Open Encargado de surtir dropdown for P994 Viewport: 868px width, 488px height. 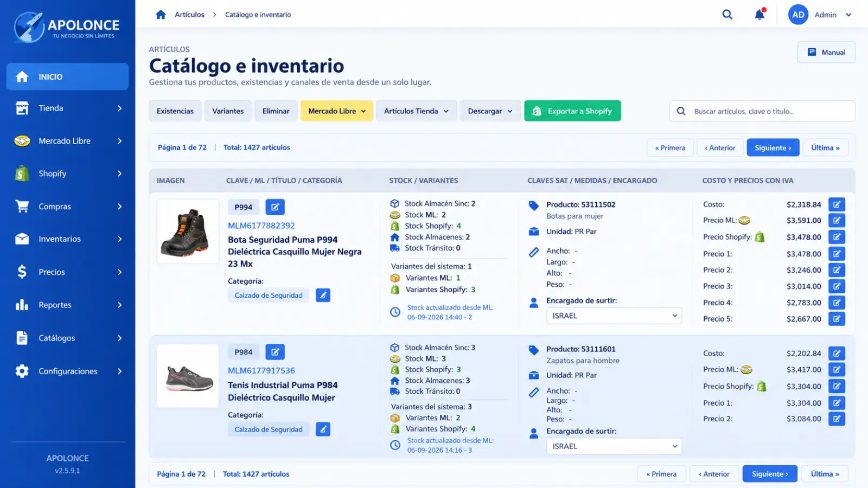[614, 316]
